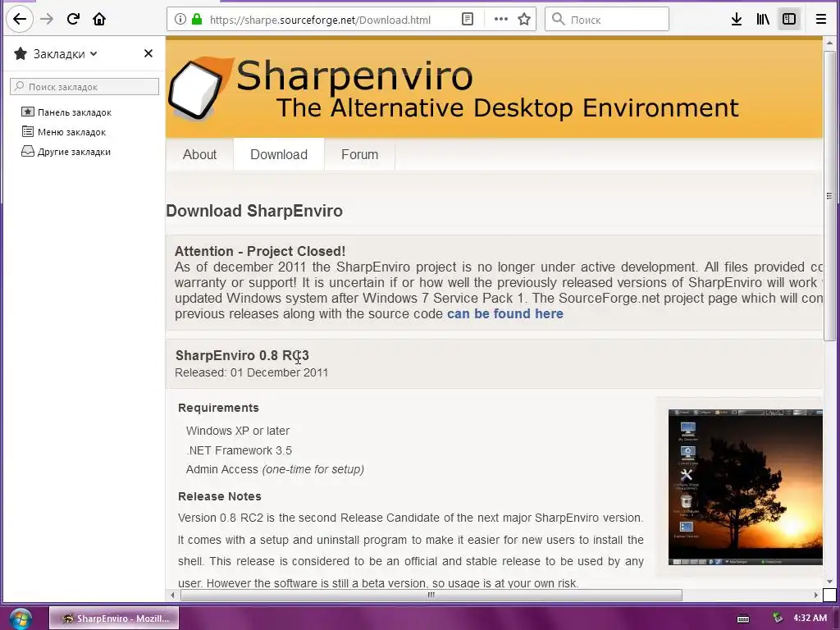Select Другие закладки folder
The image size is (840, 630).
point(66,152)
